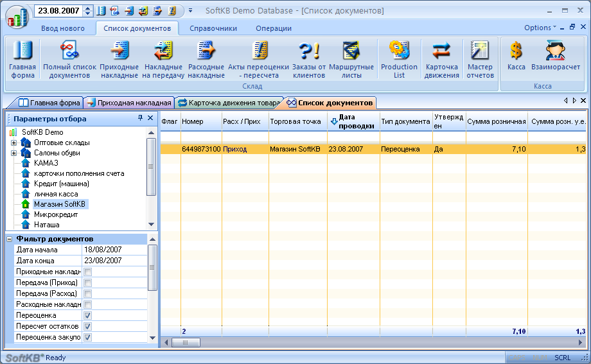Click the application orb button

tap(17, 17)
